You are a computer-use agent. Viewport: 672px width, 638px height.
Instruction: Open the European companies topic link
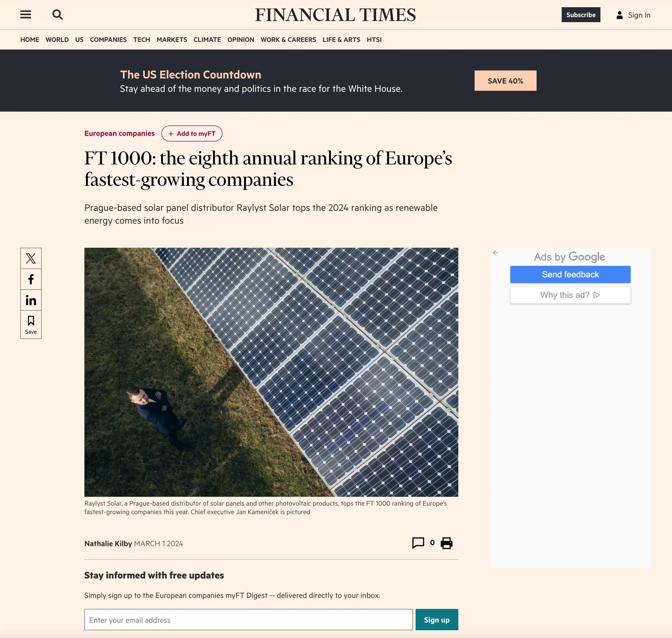[x=119, y=133]
